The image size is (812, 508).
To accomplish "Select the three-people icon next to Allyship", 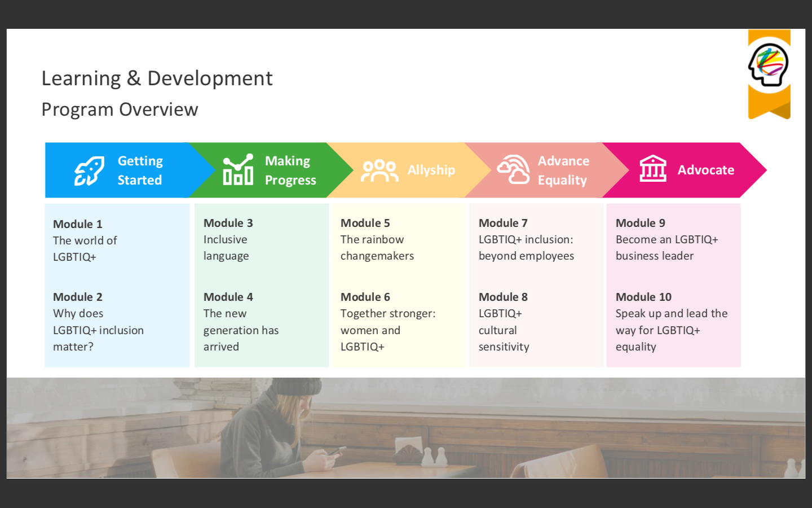I will tap(379, 170).
